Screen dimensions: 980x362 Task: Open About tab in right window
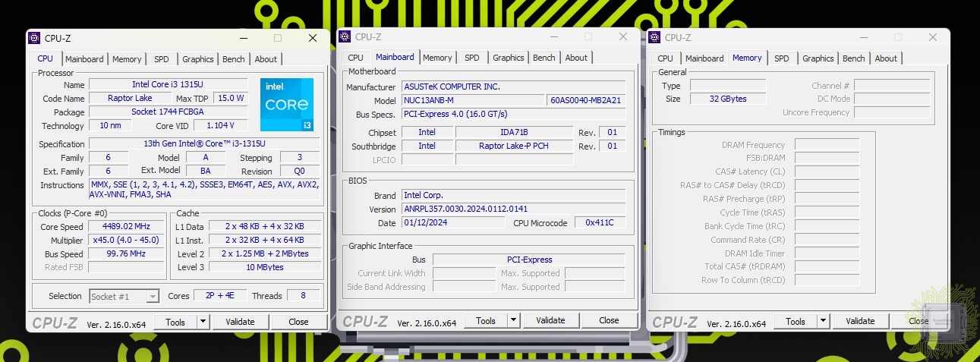[x=886, y=58]
